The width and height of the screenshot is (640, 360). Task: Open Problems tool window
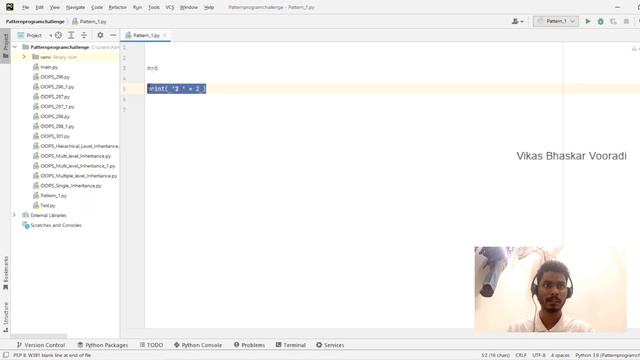point(249,345)
